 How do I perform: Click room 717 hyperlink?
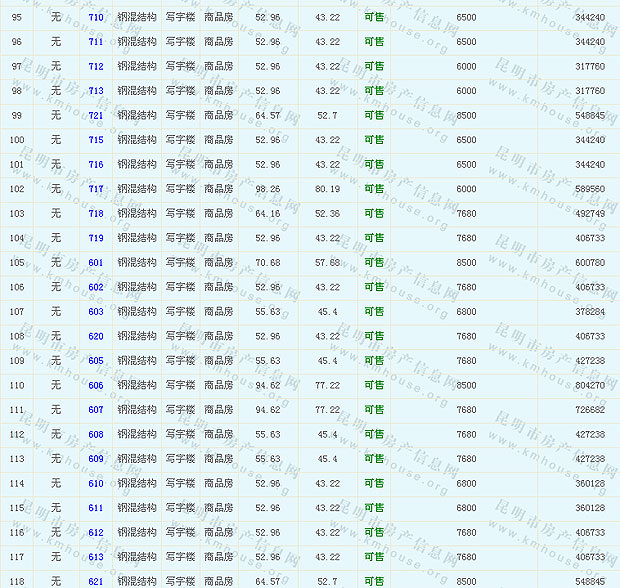click(x=95, y=189)
